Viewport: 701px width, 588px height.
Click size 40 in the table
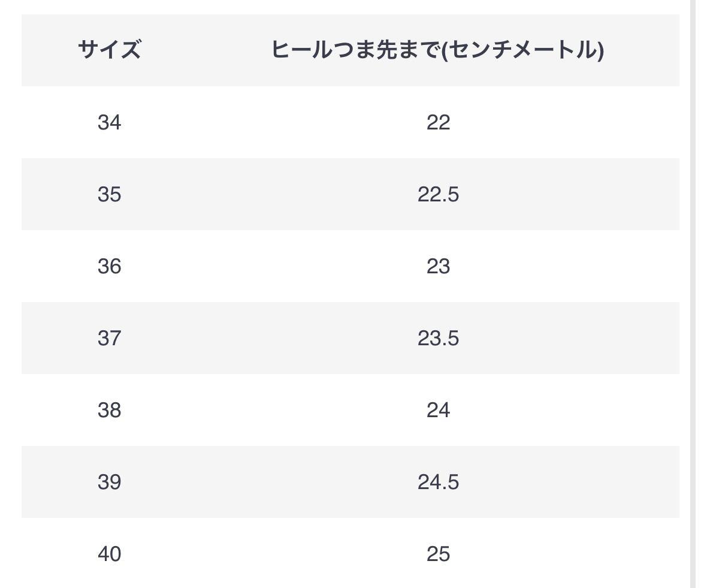pyautogui.click(x=109, y=554)
